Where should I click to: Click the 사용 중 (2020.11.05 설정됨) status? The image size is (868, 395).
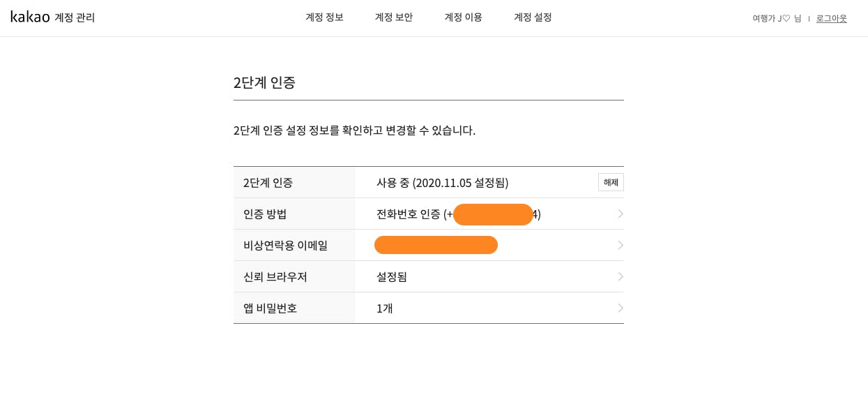pyautogui.click(x=443, y=183)
